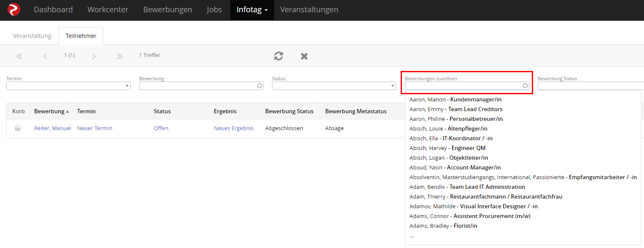The width and height of the screenshot is (644, 248).
Task: Go to next results page
Action: [94, 56]
